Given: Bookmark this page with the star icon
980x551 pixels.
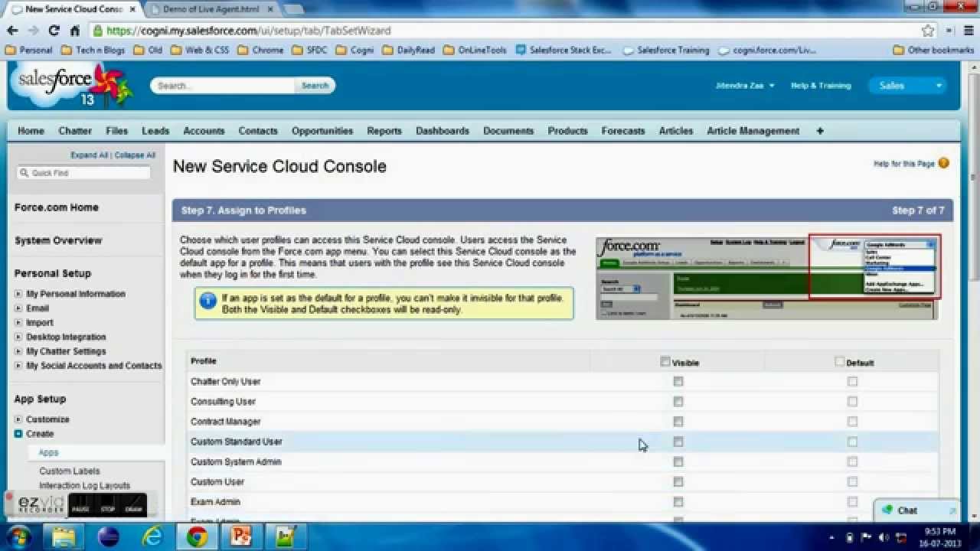Looking at the screenshot, I should coord(928,31).
